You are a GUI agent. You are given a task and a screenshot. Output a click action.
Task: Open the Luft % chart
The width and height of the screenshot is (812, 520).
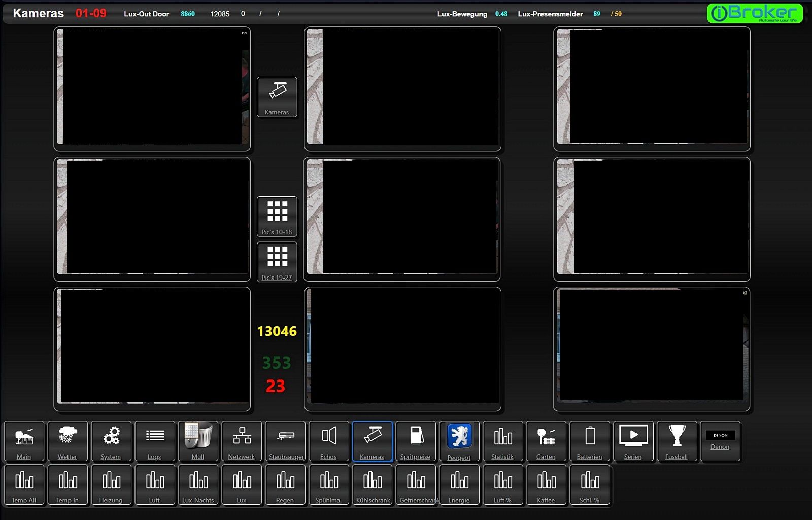coord(503,485)
